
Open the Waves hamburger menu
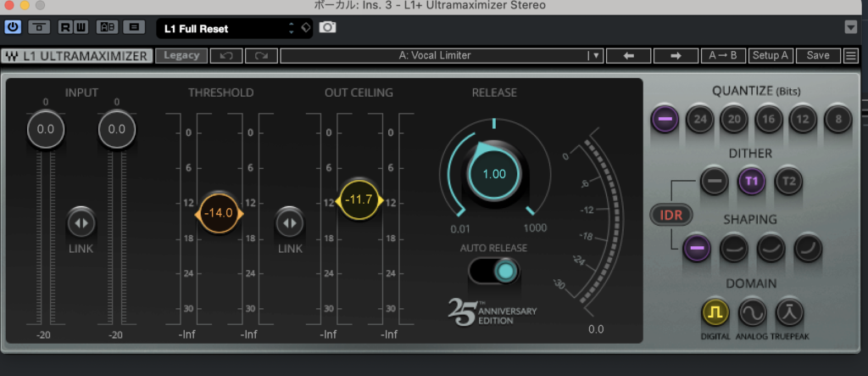851,56
